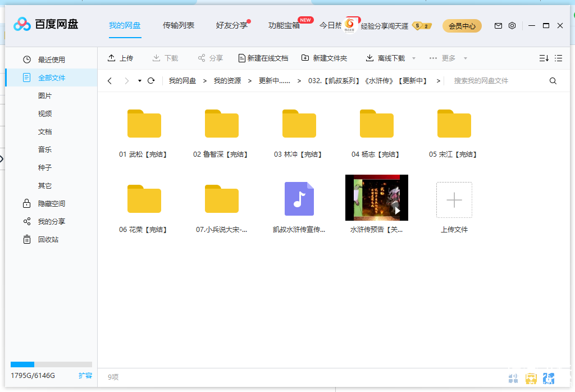Open the settings hexagon icon
This screenshot has width=575, height=392.
coord(512,26)
